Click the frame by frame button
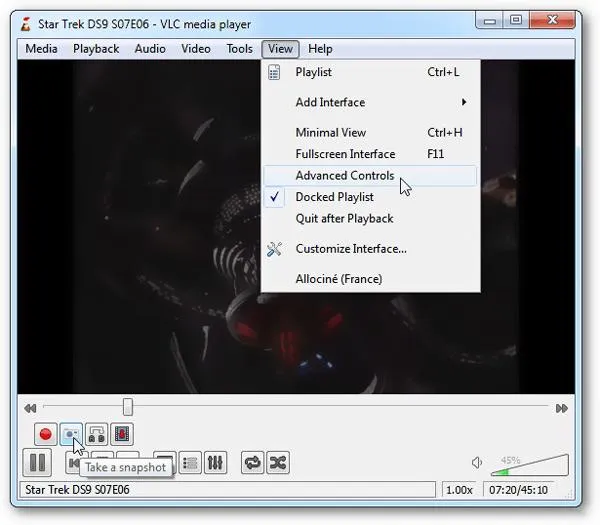600x525 pixels. pos(122,434)
